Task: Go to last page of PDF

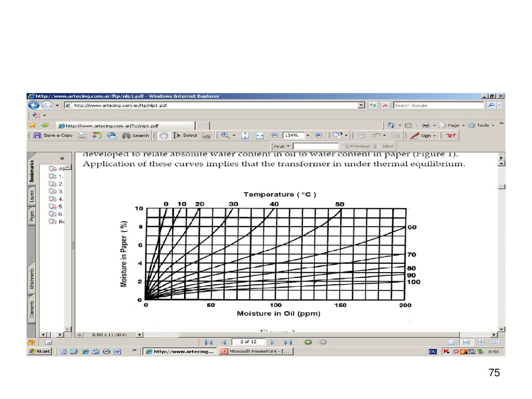Action: [288, 342]
